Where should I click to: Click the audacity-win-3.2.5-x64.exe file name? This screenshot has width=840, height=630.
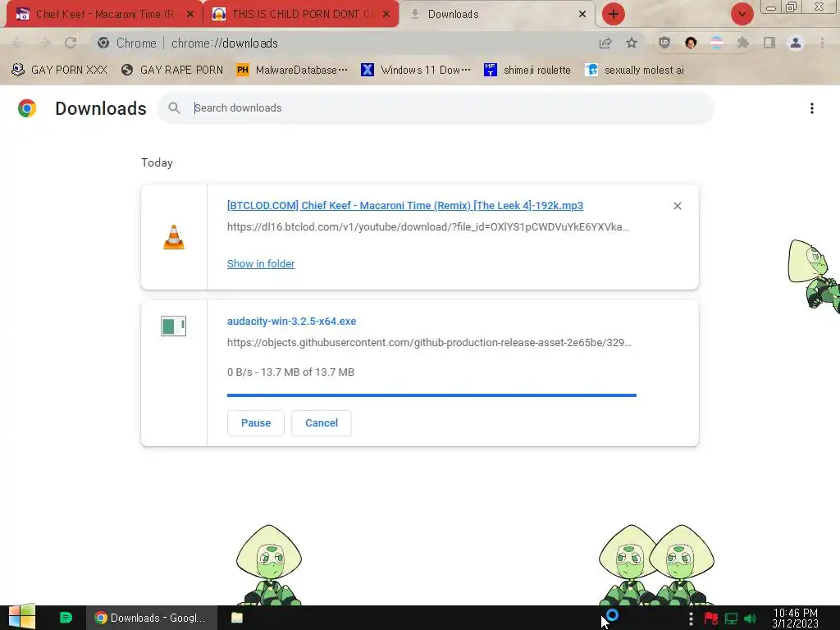[291, 321]
